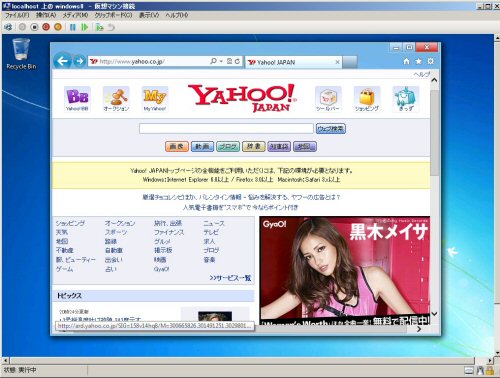Click the YAHOO! JAPAN logo
This screenshot has width=500, height=378.
pos(242,98)
